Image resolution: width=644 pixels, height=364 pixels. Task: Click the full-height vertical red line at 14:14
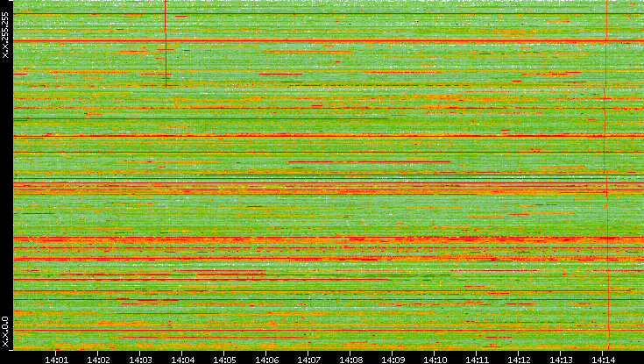coord(606,175)
